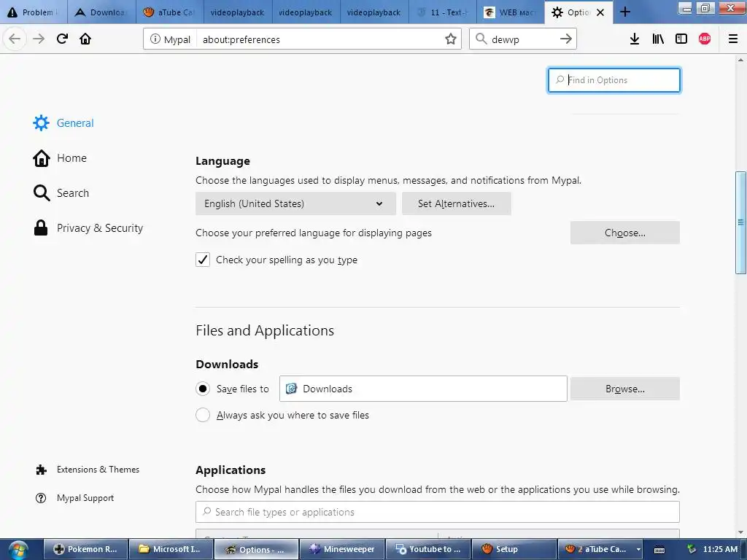Reload the current page
This screenshot has height=560, width=747.
62,39
